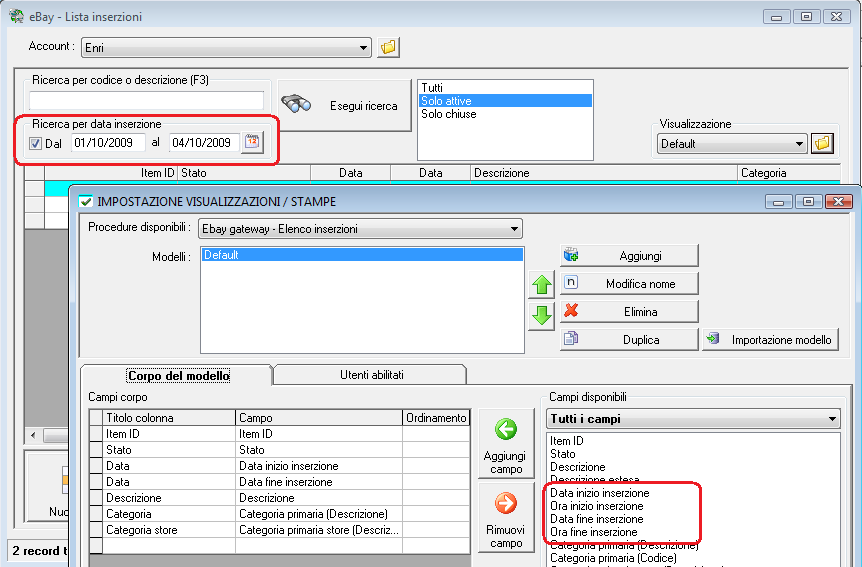The image size is (862, 567).
Task: Switch to Corpo del modello tab
Action: tap(178, 376)
